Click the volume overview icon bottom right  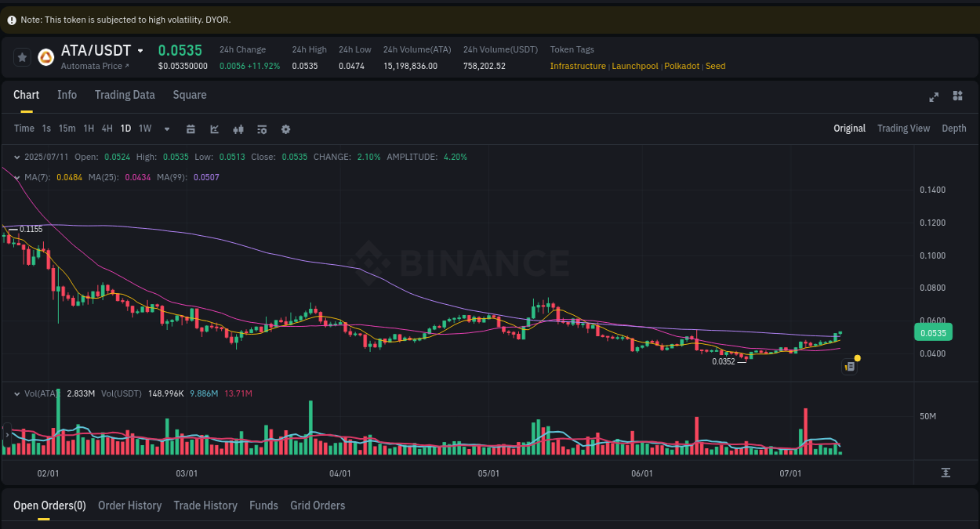tap(946, 473)
